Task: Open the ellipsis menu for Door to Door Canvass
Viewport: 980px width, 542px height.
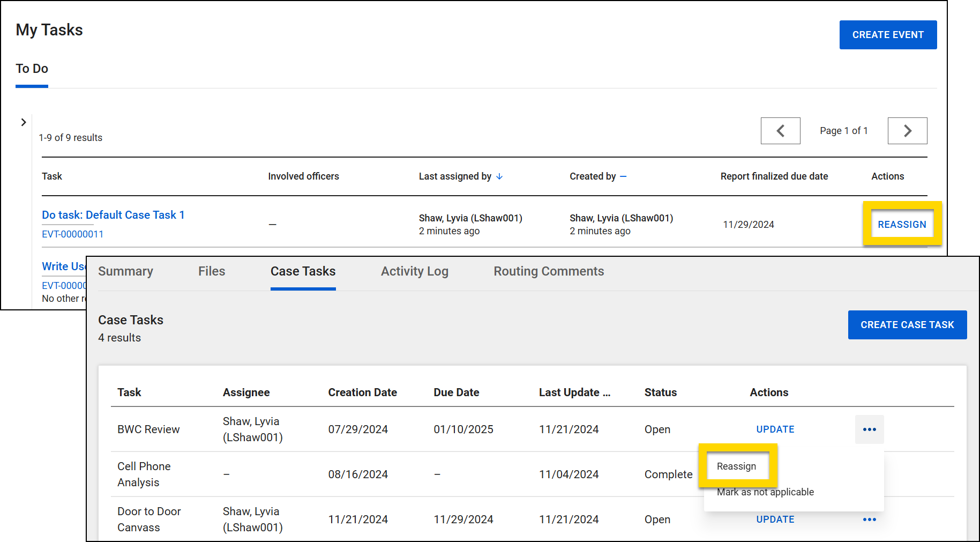Action: (869, 519)
